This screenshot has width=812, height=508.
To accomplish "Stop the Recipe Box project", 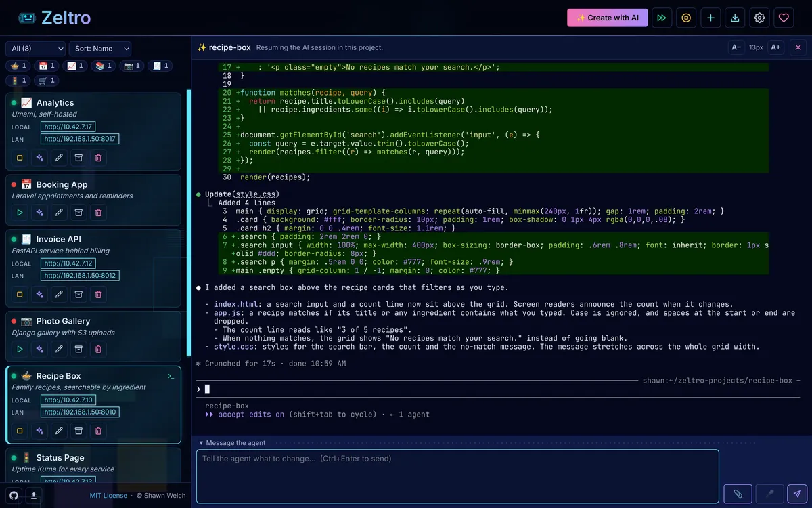I will point(20,431).
